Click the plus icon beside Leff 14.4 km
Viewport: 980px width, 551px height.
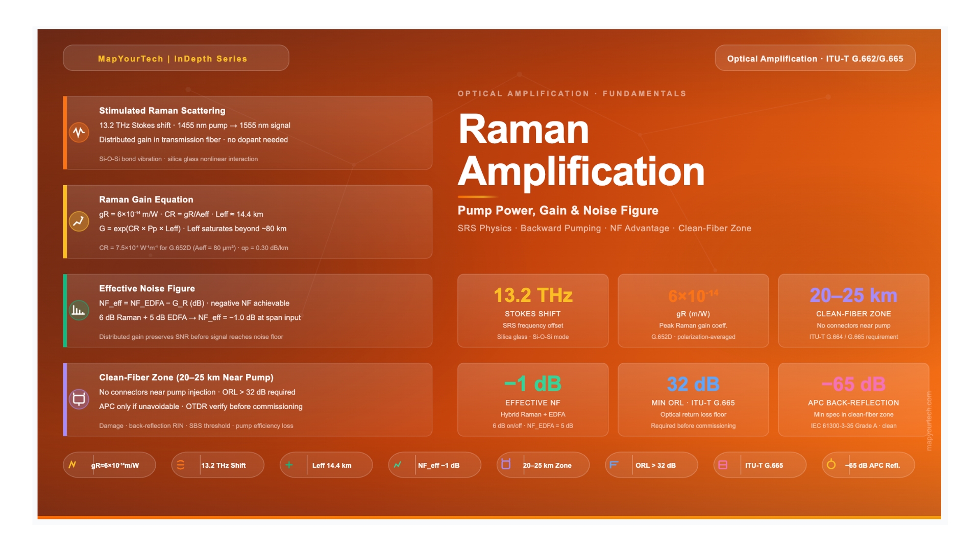(289, 465)
